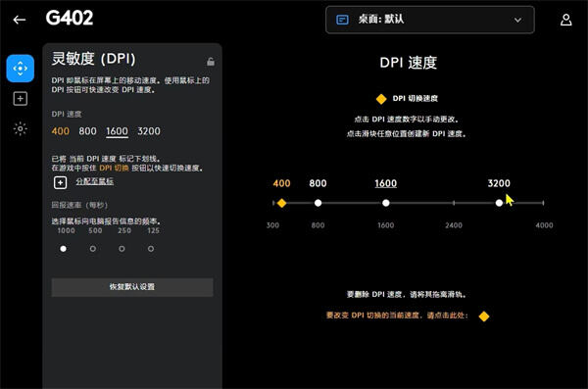Screen dimensions: 588x389
Task: Click the 400 value above the slider
Action: tap(281, 183)
